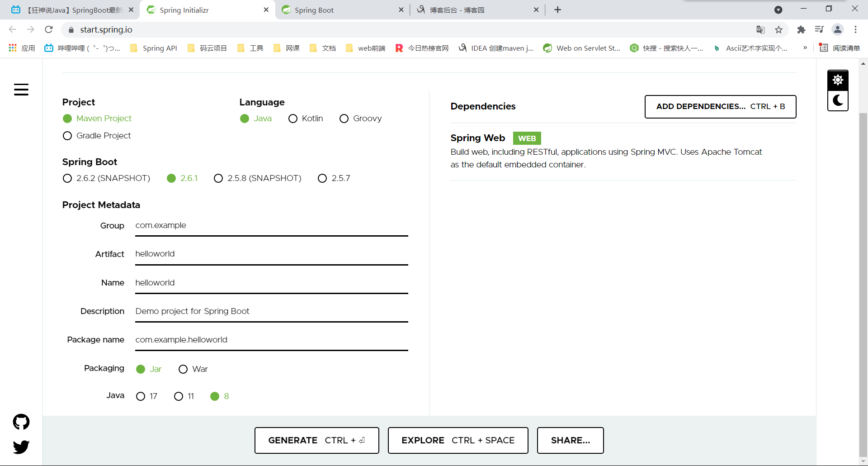The width and height of the screenshot is (868, 466).
Task: Click Add Dependencies button
Action: 721,107
